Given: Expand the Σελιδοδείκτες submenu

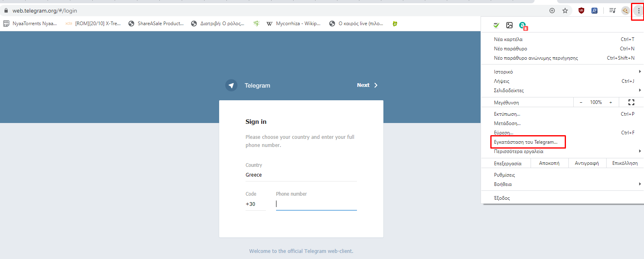Looking at the screenshot, I should pyautogui.click(x=563, y=91).
